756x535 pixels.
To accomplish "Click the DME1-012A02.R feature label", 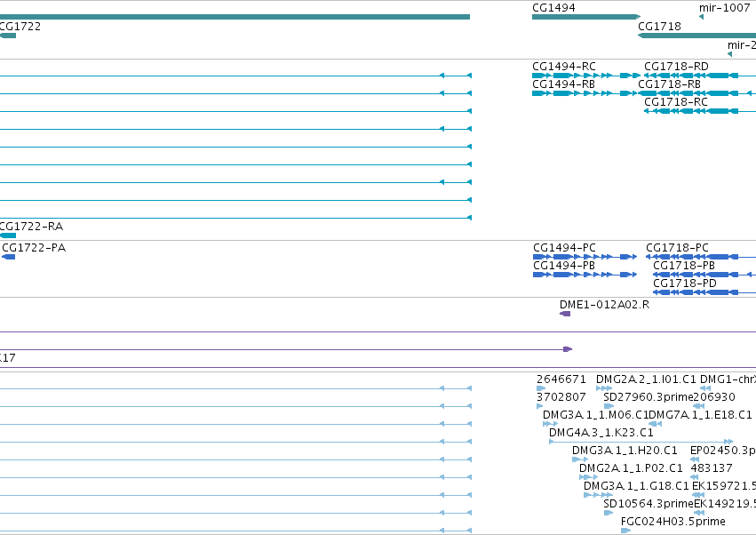I will pos(604,305).
